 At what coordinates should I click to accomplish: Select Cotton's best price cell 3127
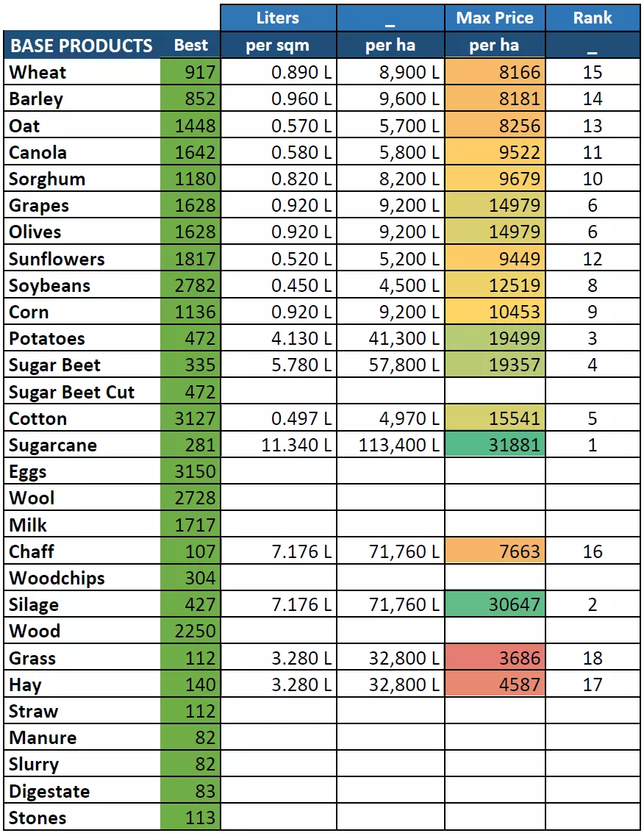pyautogui.click(x=191, y=419)
